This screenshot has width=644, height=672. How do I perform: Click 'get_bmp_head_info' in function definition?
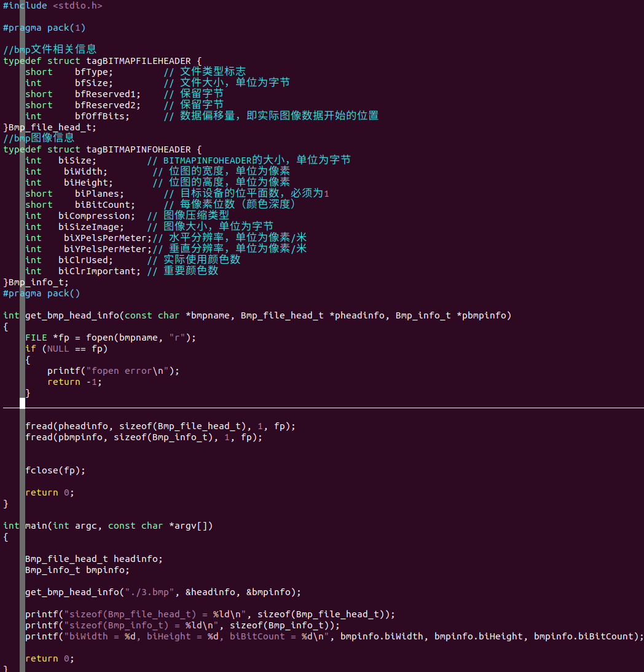point(72,315)
